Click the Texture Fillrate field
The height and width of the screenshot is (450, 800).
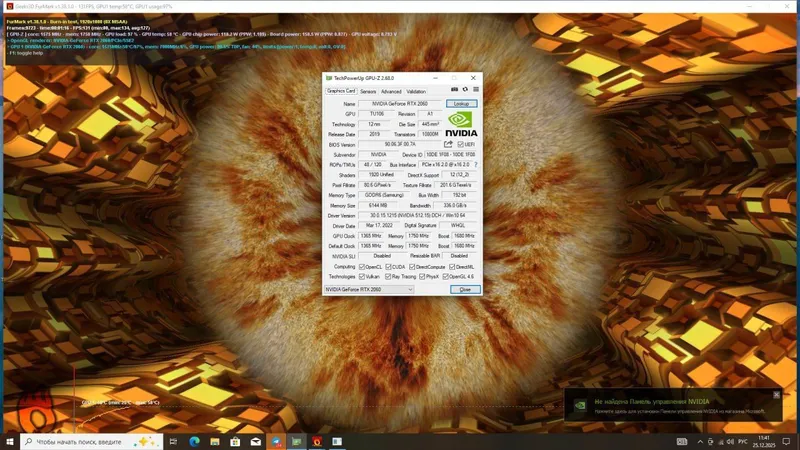point(456,185)
